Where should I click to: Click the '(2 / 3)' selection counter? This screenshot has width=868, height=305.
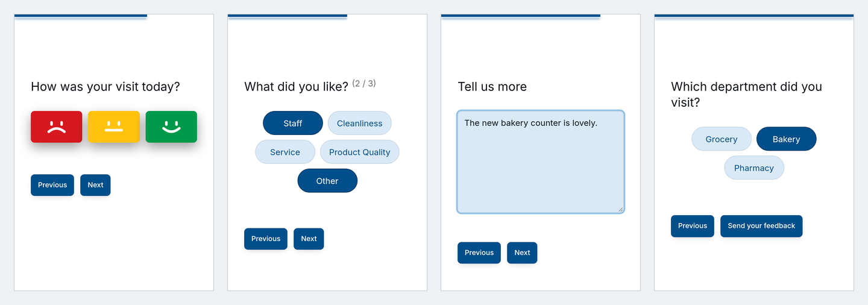tap(364, 83)
